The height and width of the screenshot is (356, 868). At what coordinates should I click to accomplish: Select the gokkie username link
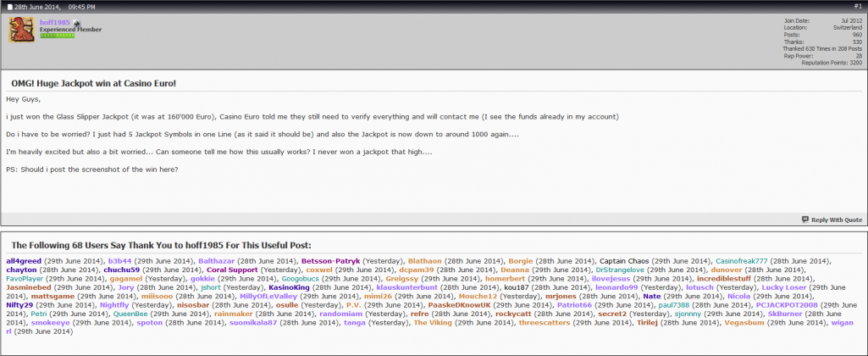pos(202,278)
